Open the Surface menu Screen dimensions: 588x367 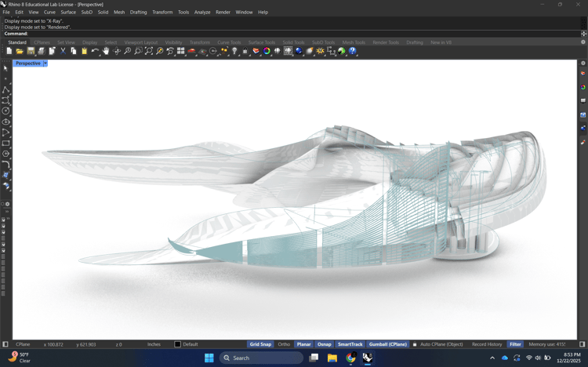[68, 13]
